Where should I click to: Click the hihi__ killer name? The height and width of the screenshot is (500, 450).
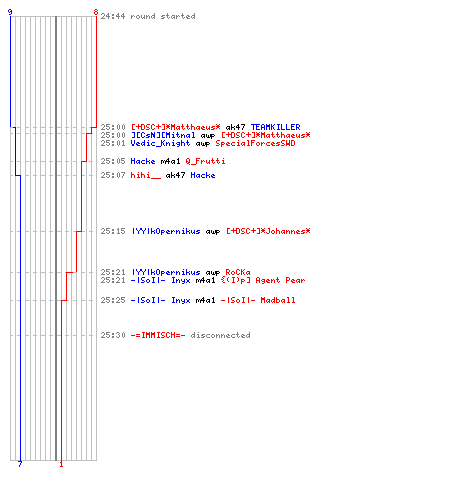point(145,175)
